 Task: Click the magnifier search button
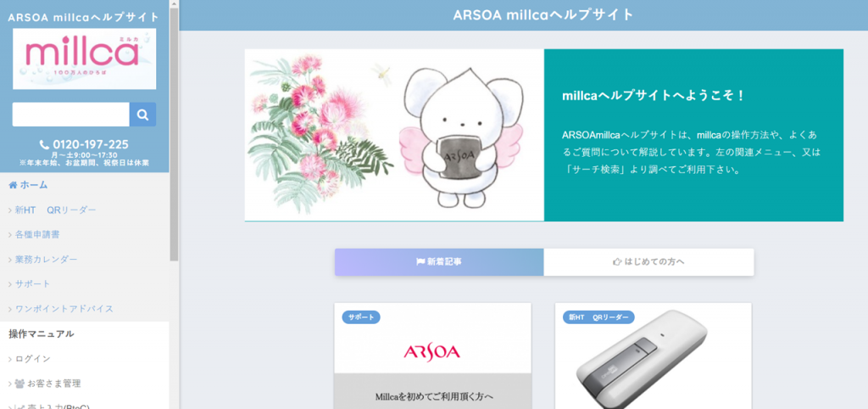[142, 115]
